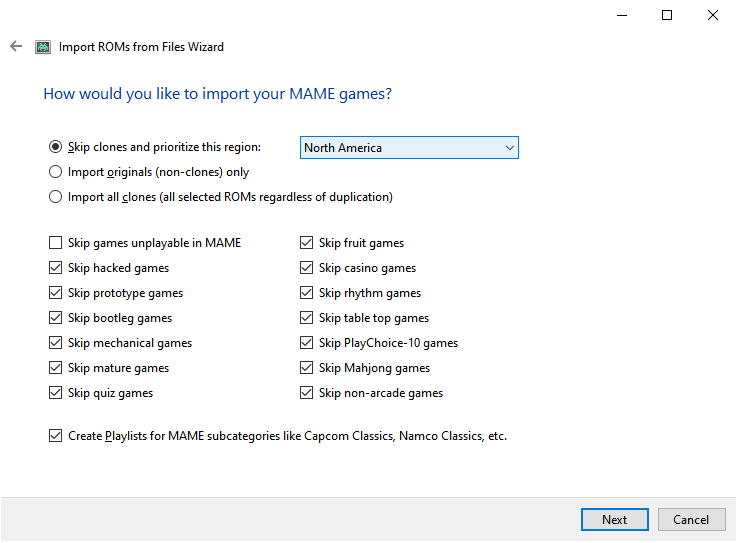Close the Import ROMs wizard window

pyautogui.click(x=713, y=15)
